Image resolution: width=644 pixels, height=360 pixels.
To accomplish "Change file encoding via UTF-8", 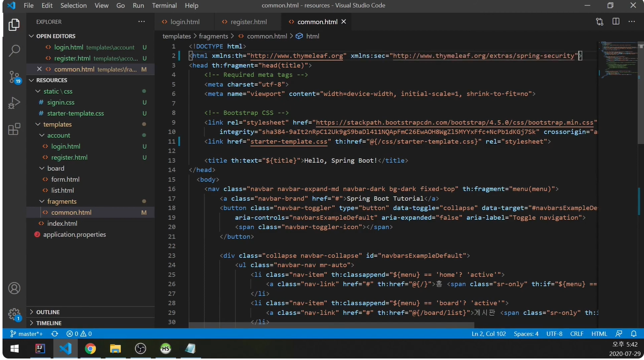I will pyautogui.click(x=554, y=333).
